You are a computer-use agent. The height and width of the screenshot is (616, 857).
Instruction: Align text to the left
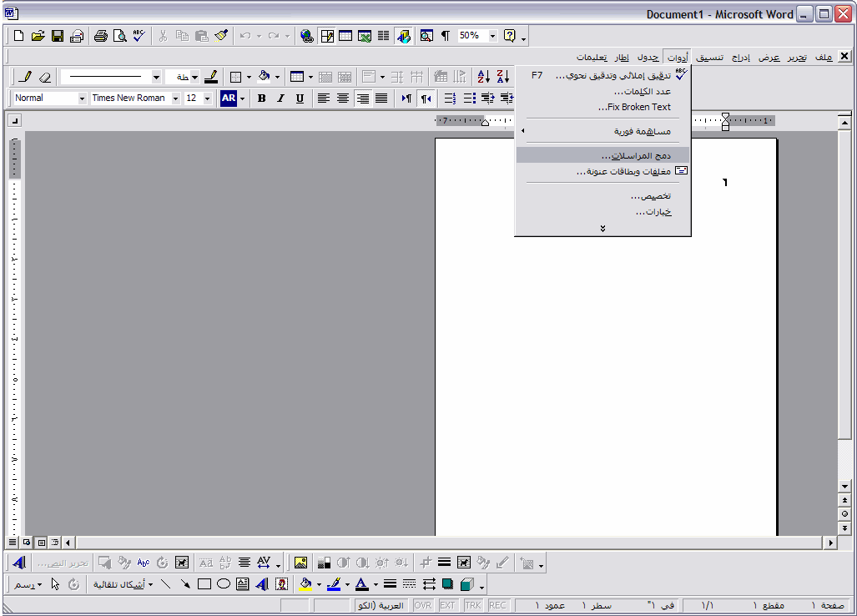324,98
